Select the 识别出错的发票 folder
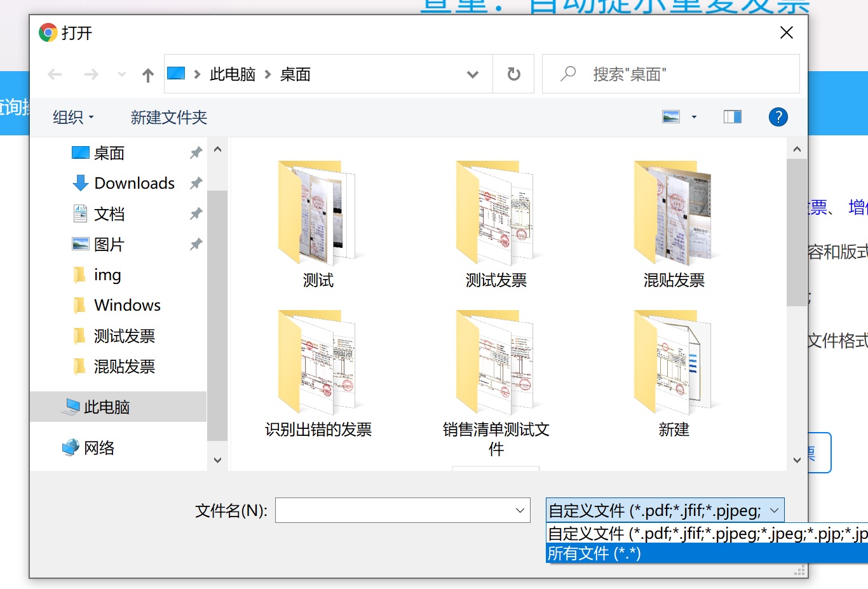The height and width of the screenshot is (589, 868). point(318,372)
